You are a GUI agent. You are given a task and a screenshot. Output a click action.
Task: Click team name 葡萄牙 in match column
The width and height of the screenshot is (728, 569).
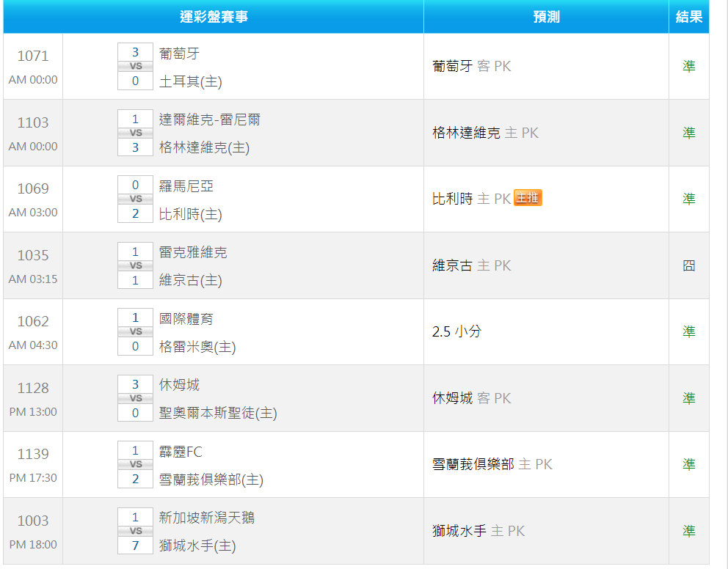click(179, 54)
